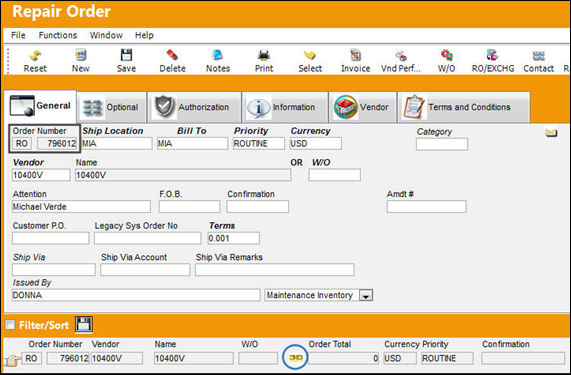Image resolution: width=571 pixels, height=375 pixels.
Task: Open the Terms and Conditions tab
Action: [x=464, y=107]
